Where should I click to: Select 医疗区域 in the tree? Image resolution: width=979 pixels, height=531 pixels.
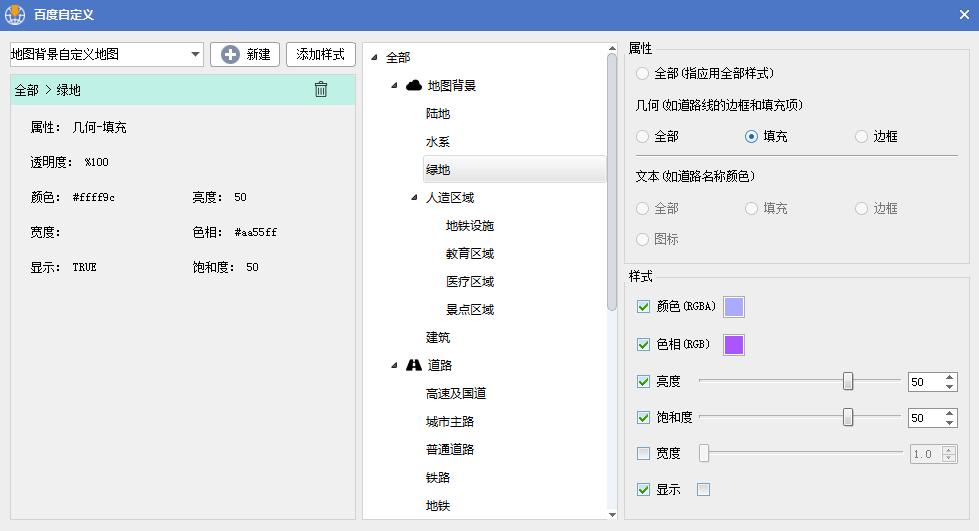coord(470,282)
